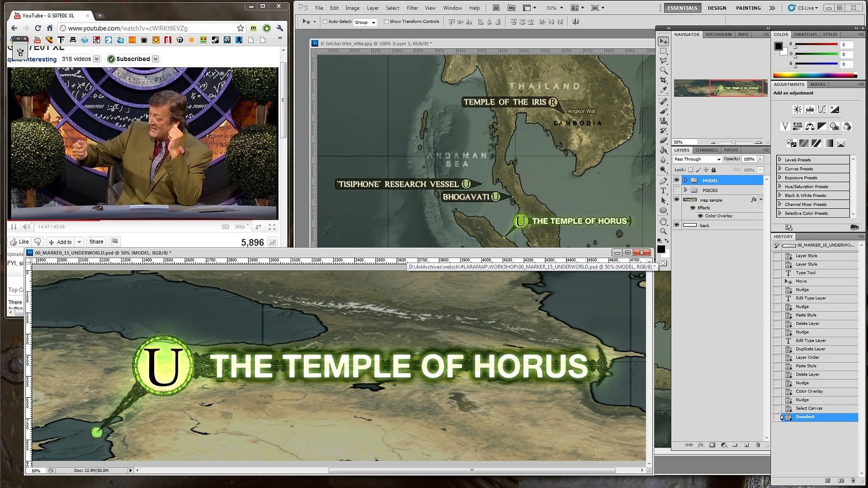This screenshot has height=488, width=868.
Task: Select the Crop tool
Action: pos(663,80)
